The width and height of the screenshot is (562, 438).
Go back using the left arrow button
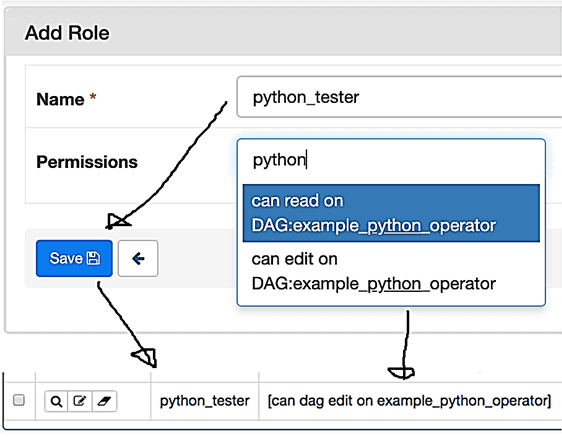click(138, 258)
